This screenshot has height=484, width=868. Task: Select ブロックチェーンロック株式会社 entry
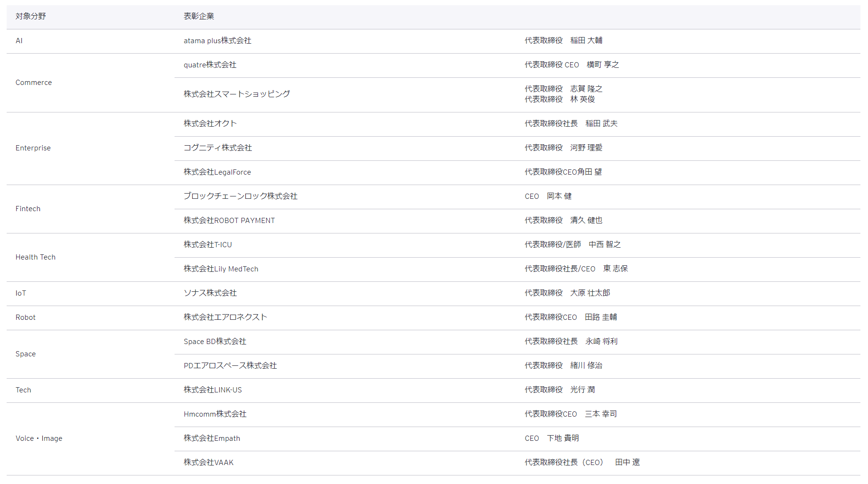click(x=240, y=196)
